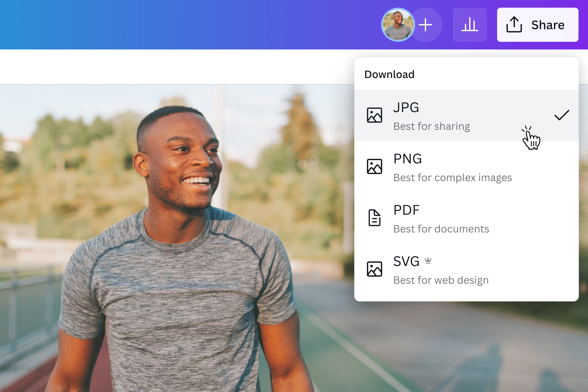
Task: Click the 'Best for complex images' description
Action: tap(452, 178)
